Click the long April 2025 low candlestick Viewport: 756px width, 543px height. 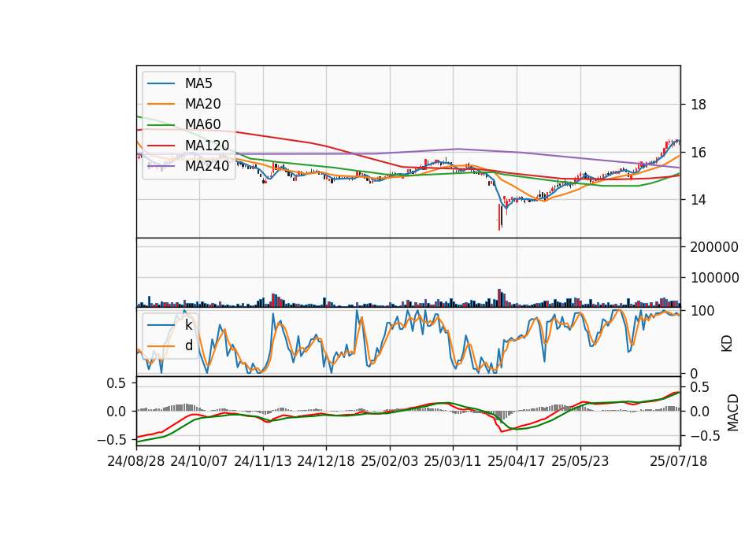pos(499,217)
